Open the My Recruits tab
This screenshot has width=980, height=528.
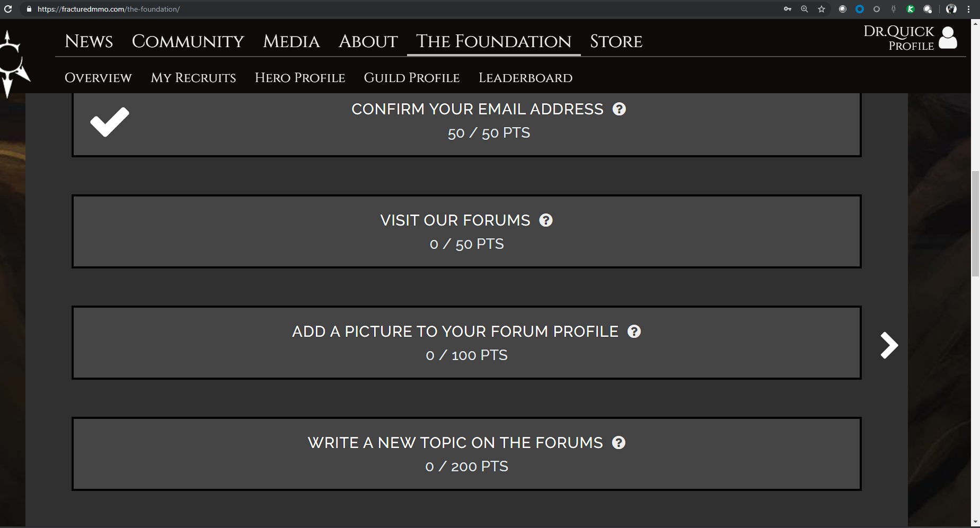(x=193, y=78)
